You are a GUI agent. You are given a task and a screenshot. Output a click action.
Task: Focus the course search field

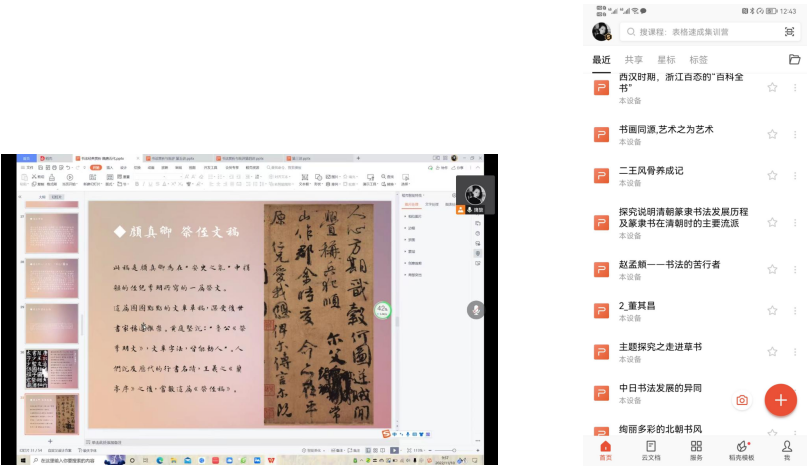click(709, 32)
